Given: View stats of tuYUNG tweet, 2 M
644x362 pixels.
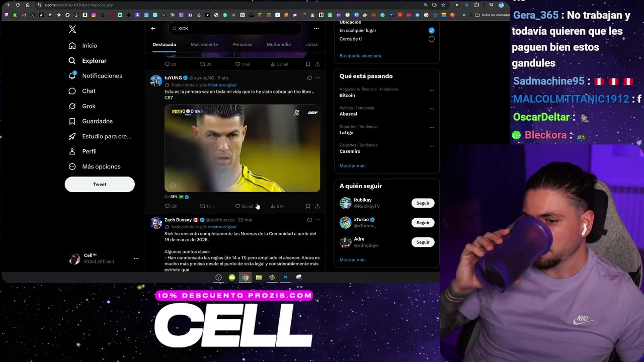Looking at the screenshot, I should coord(277,206).
